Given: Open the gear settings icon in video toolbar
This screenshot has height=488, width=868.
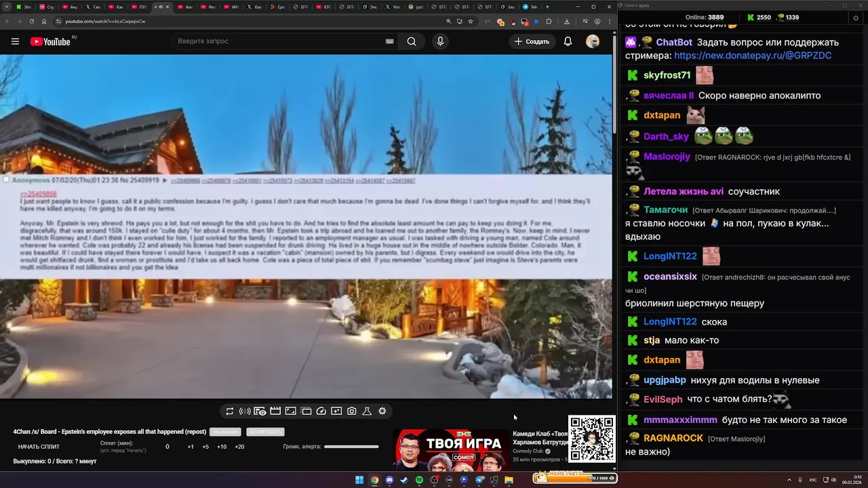Looking at the screenshot, I should [382, 411].
